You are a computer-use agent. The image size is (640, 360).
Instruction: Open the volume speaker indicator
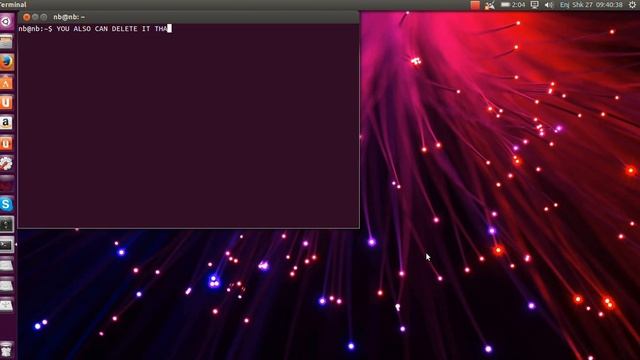pyautogui.click(x=549, y=4)
